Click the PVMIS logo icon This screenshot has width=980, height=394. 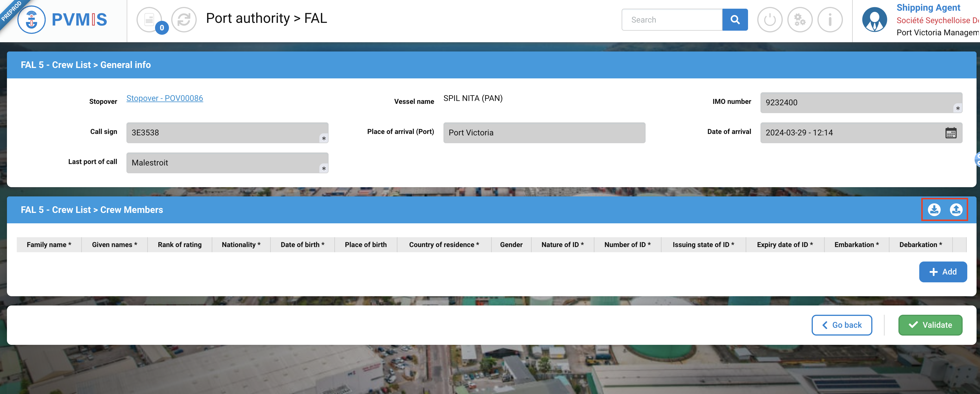(32, 20)
